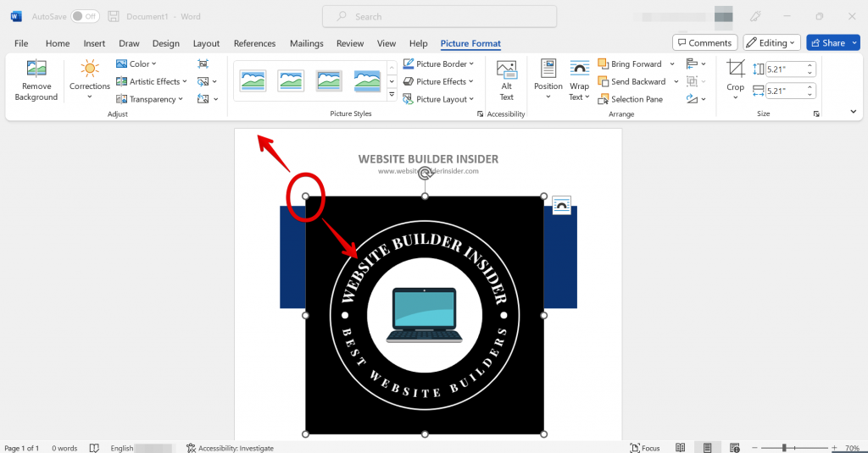The height and width of the screenshot is (453, 868).
Task: Switch to the Layout tab
Action: point(206,43)
